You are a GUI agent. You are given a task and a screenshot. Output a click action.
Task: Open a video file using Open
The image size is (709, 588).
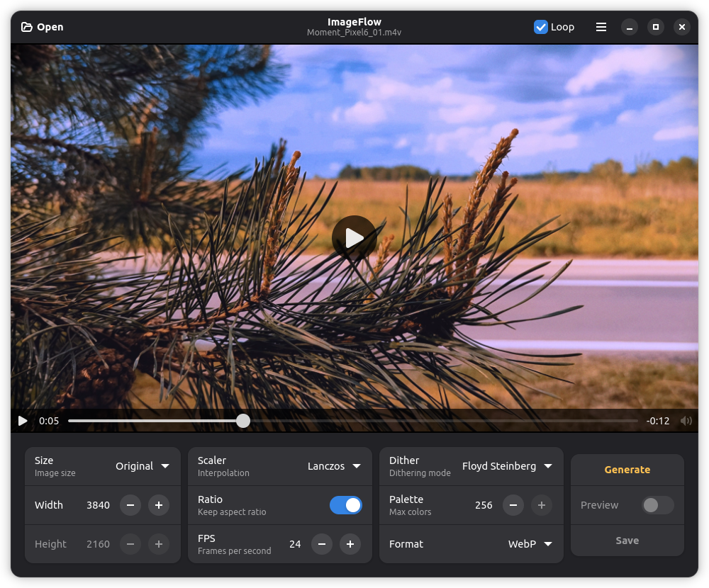(43, 27)
